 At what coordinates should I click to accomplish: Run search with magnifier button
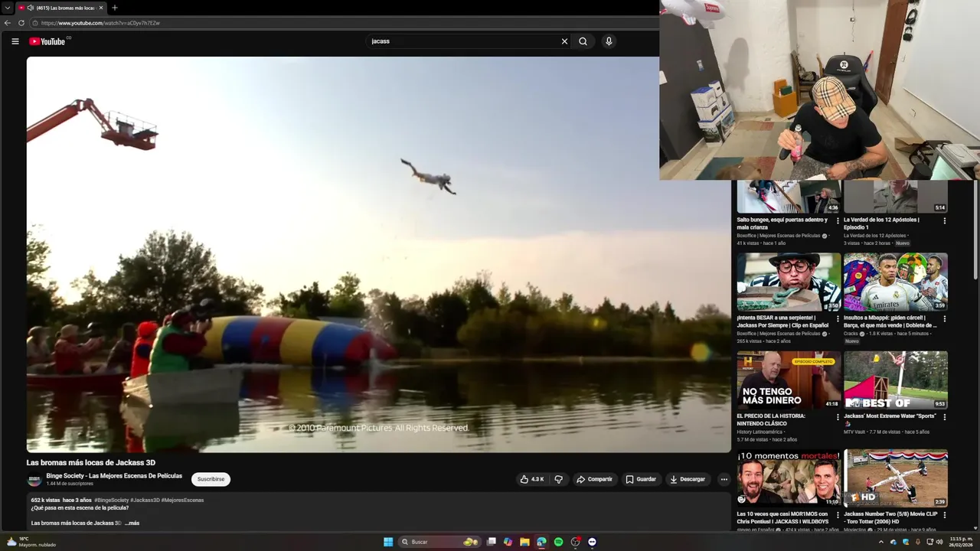click(x=583, y=41)
